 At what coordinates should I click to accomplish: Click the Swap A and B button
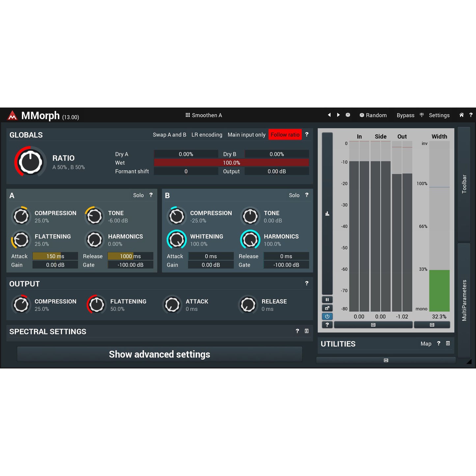click(x=169, y=135)
